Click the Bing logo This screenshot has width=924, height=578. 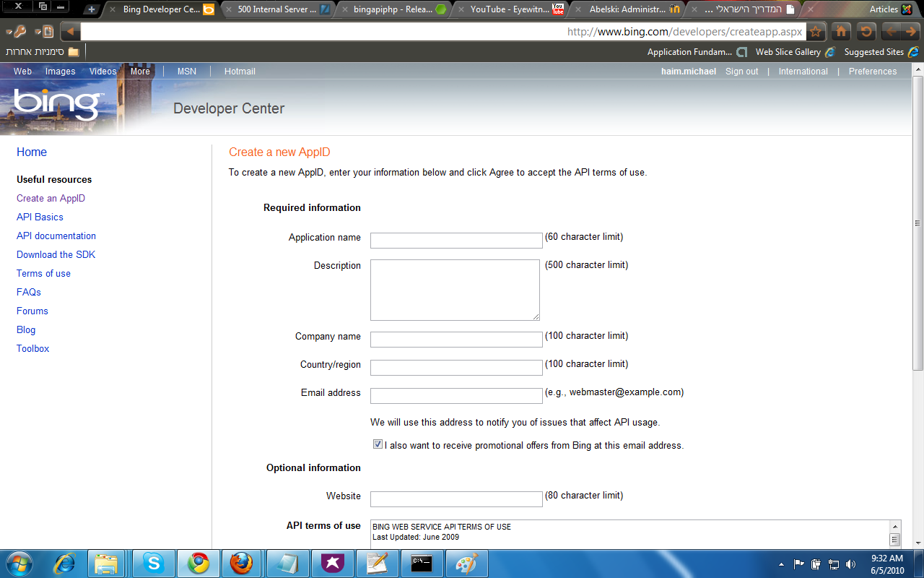coord(59,105)
